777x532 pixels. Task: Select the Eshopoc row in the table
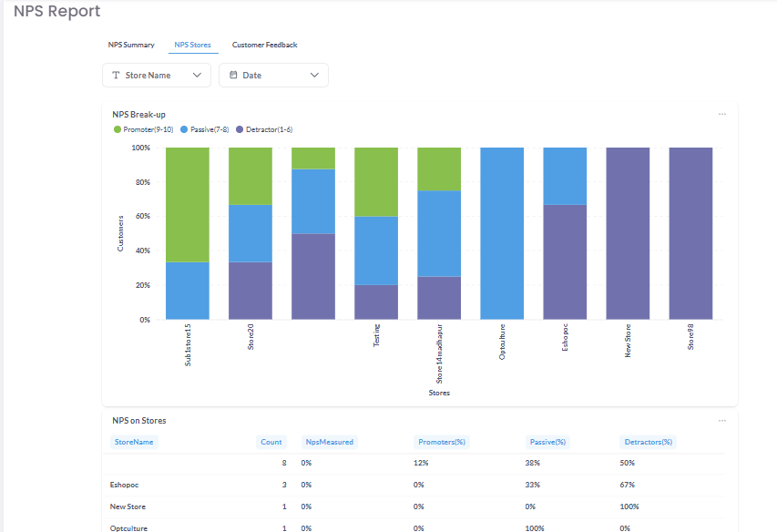pos(128,485)
